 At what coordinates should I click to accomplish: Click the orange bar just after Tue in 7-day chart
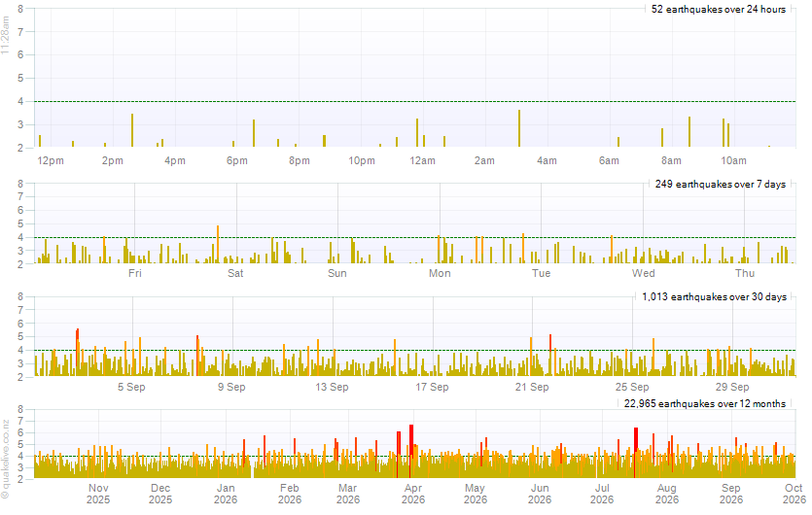(x=523, y=249)
